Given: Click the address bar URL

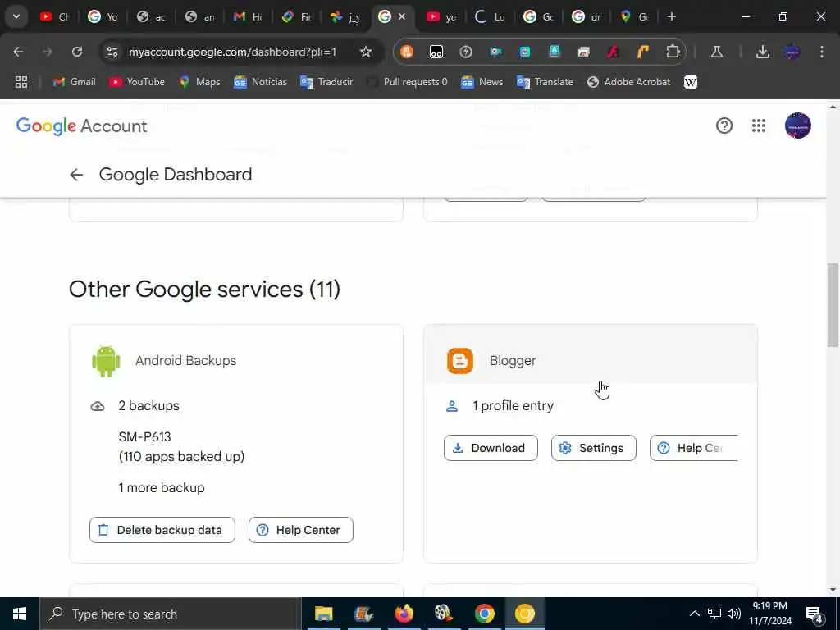Looking at the screenshot, I should [x=232, y=52].
